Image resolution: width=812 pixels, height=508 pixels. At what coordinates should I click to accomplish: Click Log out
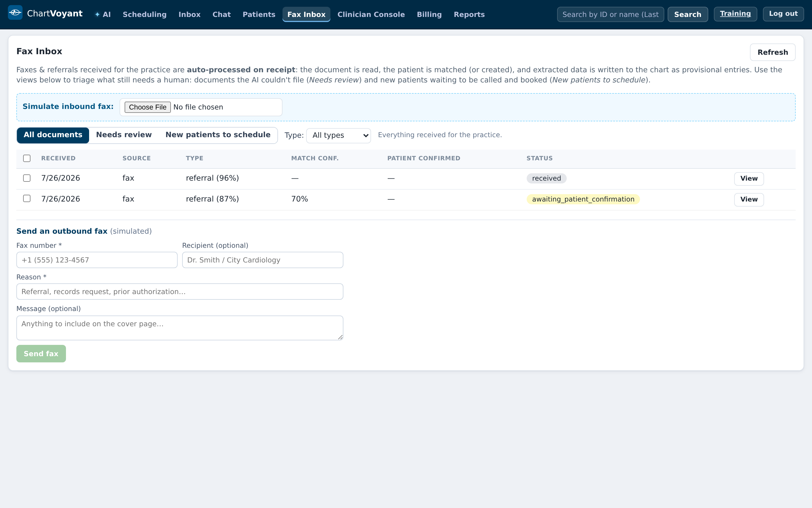pos(783,14)
